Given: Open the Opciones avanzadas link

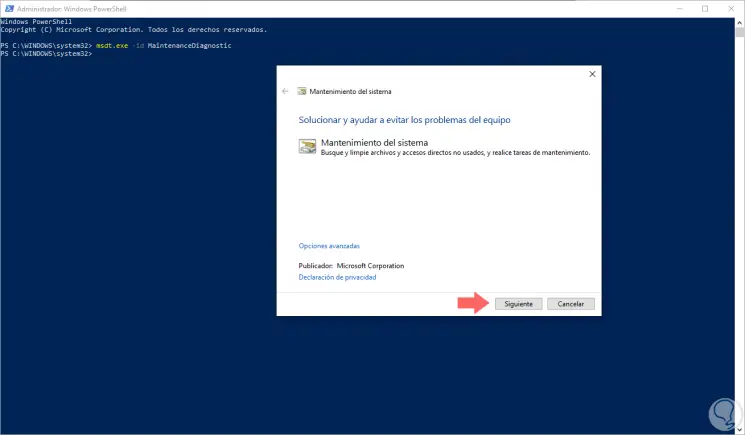Looking at the screenshot, I should 329,245.
